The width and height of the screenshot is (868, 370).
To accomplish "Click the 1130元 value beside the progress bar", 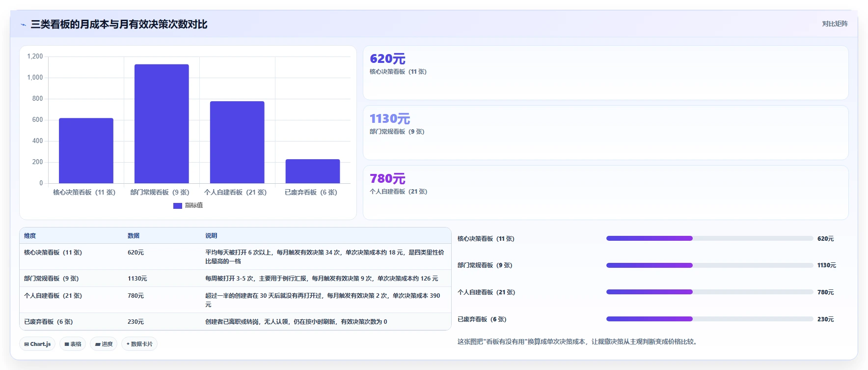I will [827, 265].
